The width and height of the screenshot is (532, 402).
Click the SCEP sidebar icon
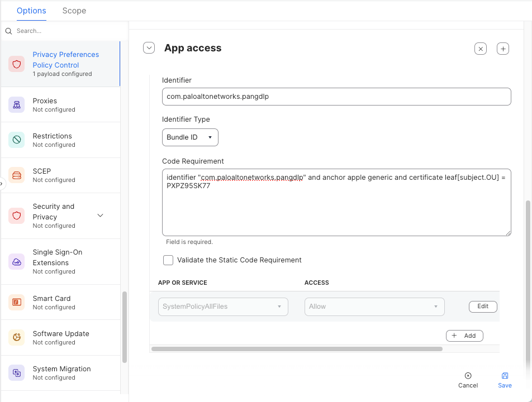(x=17, y=175)
